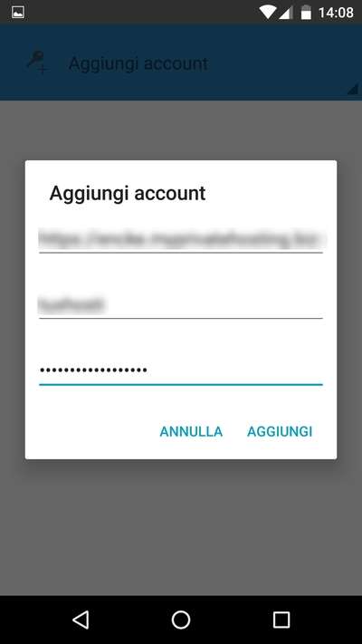The image size is (362, 644).
Task: Open recent apps with the square button
Action: 281,620
